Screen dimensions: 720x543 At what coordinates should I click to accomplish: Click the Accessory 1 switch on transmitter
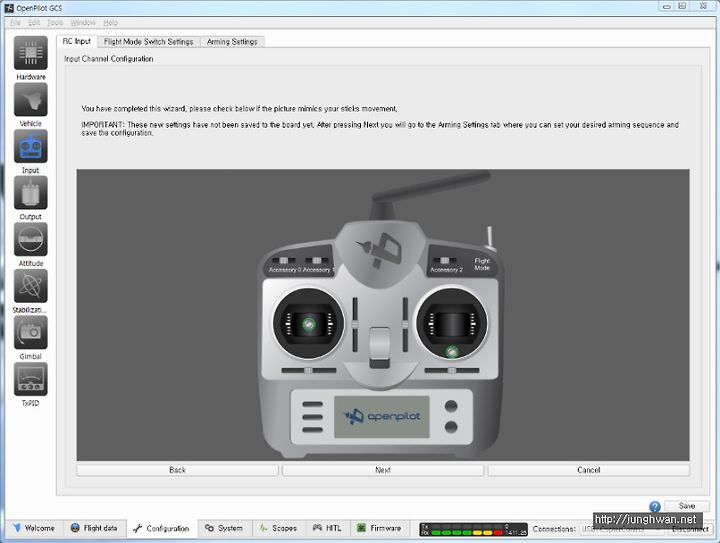tap(316, 260)
